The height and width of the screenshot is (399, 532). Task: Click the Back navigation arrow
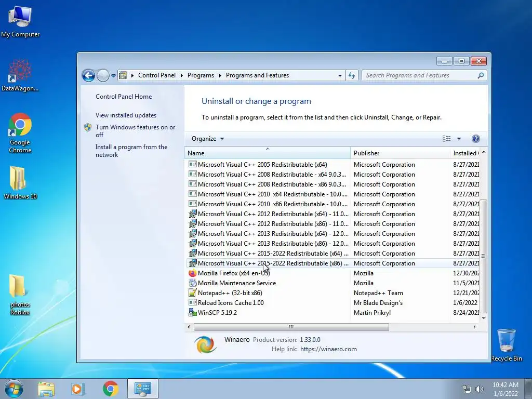click(88, 75)
